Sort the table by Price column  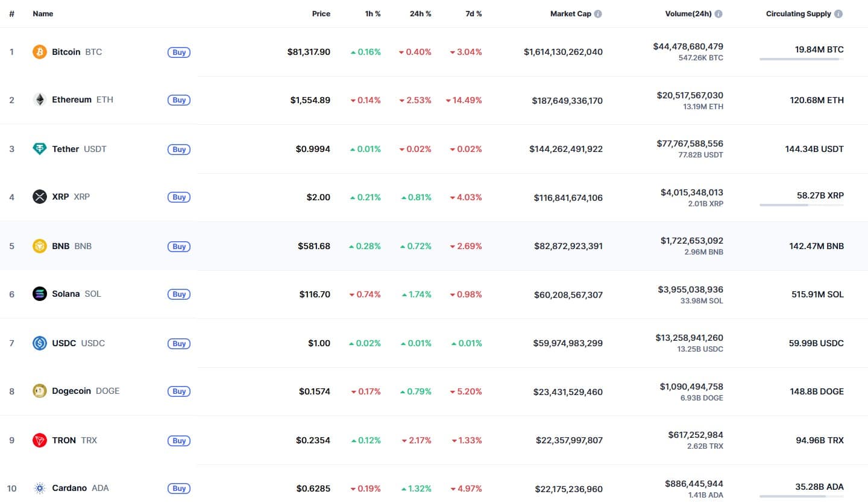coord(321,14)
